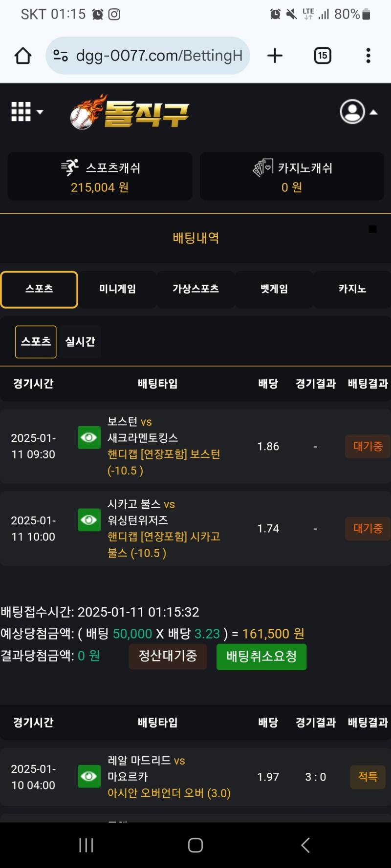
Task: Open the 스포츠캐쉬 balance panel
Action: point(100,177)
